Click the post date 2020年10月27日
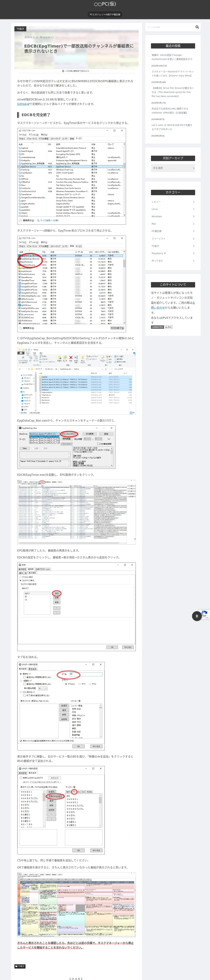 pyautogui.click(x=159, y=65)
